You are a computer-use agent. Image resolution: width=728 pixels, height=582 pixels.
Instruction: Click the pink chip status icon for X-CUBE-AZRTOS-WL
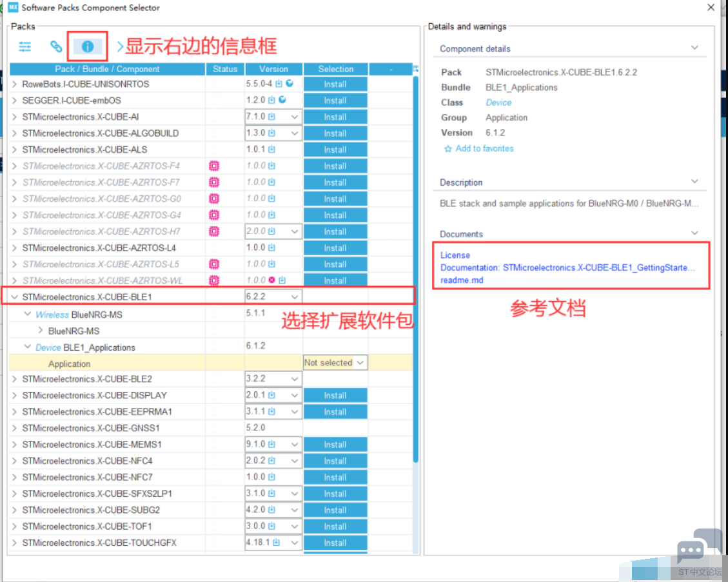(214, 280)
